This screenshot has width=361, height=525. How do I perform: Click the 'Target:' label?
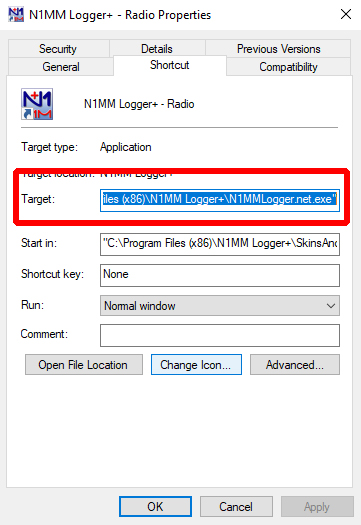[38, 199]
